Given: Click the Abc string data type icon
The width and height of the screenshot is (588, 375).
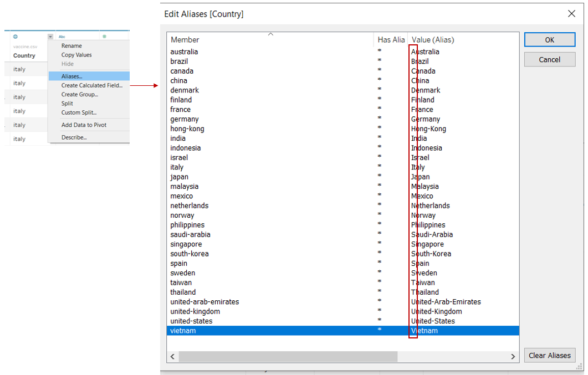Looking at the screenshot, I should coord(62,37).
